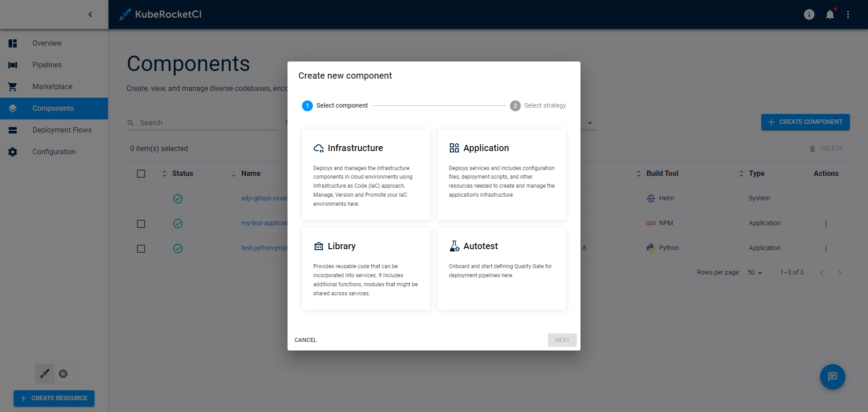Open Configuration in the sidebar
Image resolution: width=868 pixels, height=412 pixels.
pyautogui.click(x=54, y=152)
